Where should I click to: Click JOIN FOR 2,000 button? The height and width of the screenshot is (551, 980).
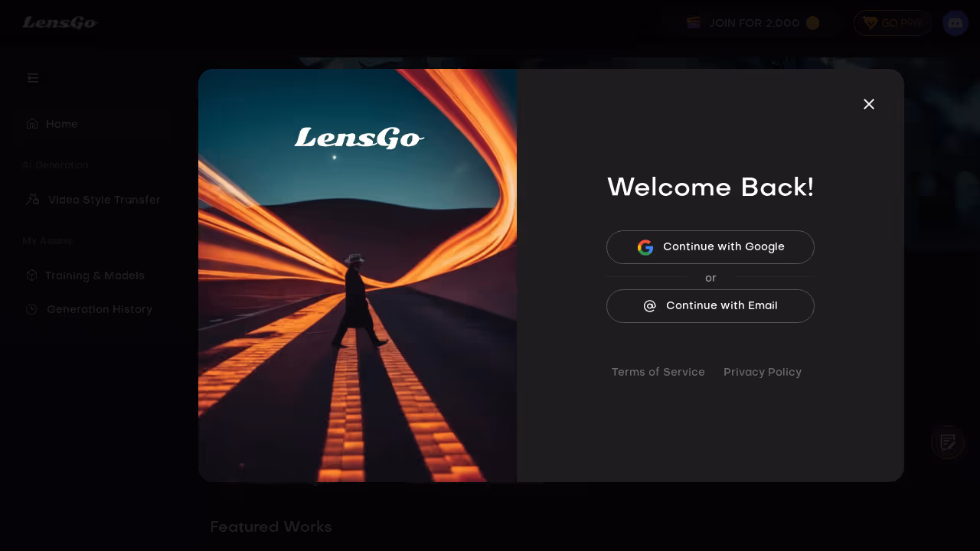pos(753,23)
